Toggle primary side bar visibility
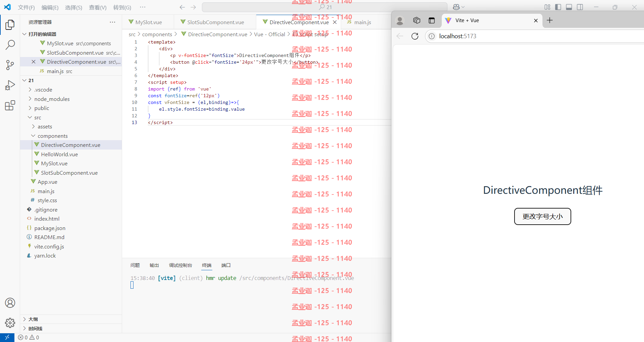The height and width of the screenshot is (342, 644). (558, 7)
